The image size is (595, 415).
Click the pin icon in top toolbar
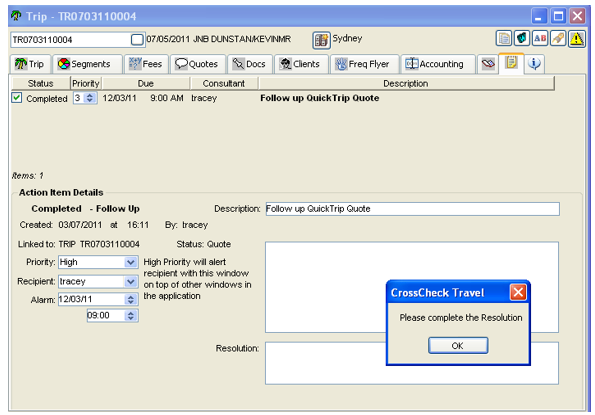558,38
